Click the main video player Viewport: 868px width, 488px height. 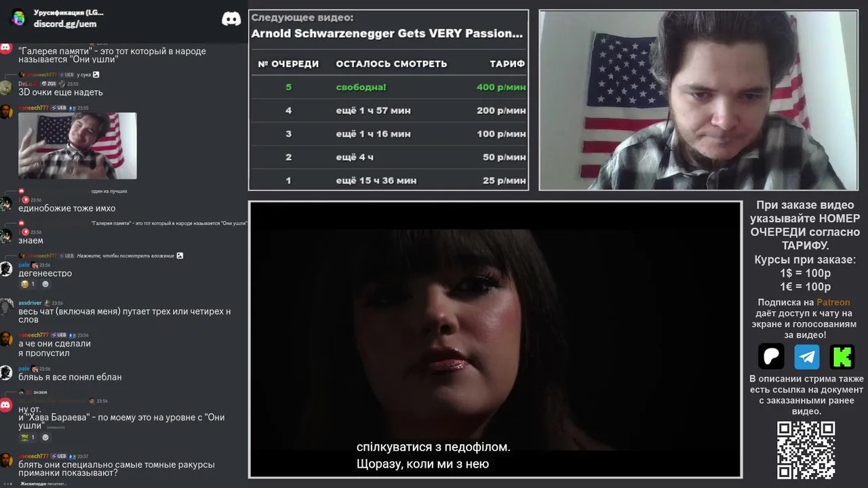(496, 340)
